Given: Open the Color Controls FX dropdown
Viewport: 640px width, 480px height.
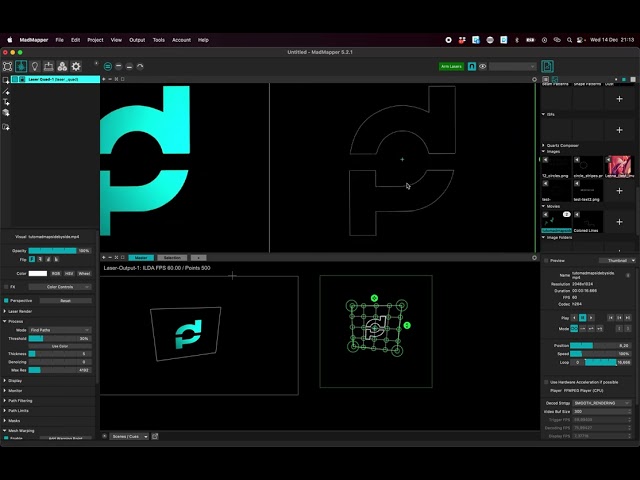Looking at the screenshot, I should [x=60, y=287].
